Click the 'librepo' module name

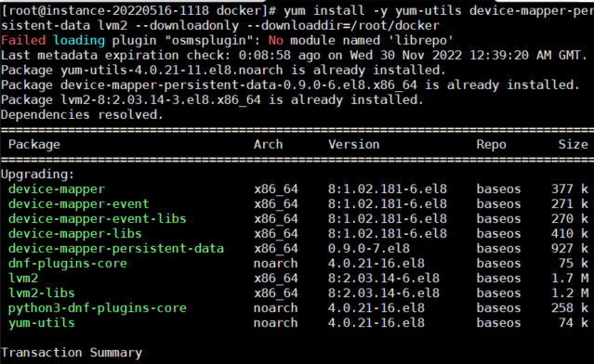coord(420,41)
